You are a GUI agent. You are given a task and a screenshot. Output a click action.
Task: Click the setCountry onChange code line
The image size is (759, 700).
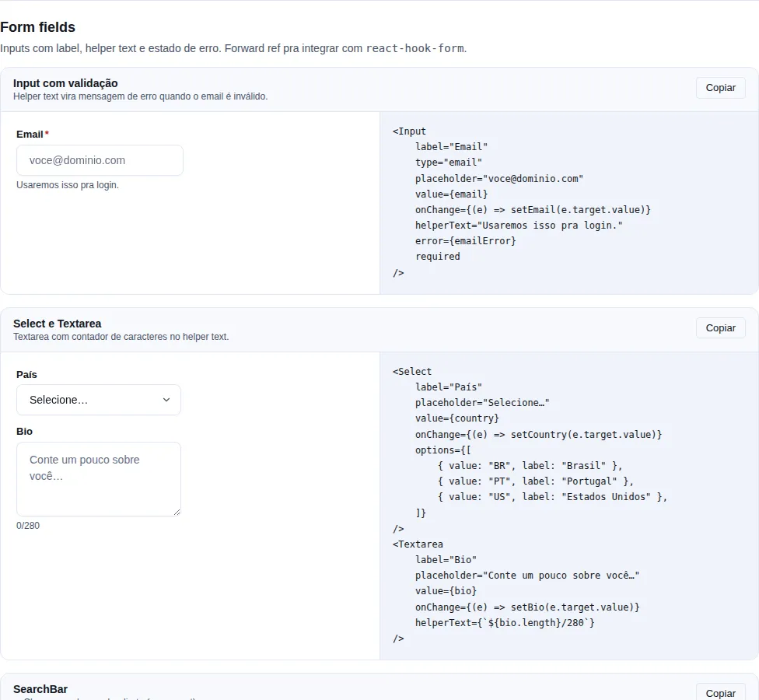click(538, 434)
